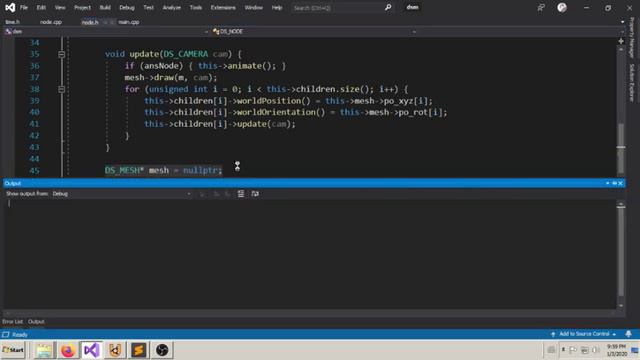Open the document tabs overflow dropdown
Viewport: 640px width, 360px height.
(x=622, y=22)
